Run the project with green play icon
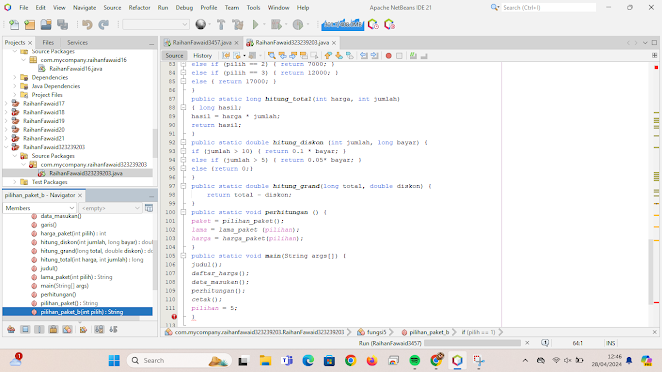Viewport: 662px width, 372px height. 255,25
